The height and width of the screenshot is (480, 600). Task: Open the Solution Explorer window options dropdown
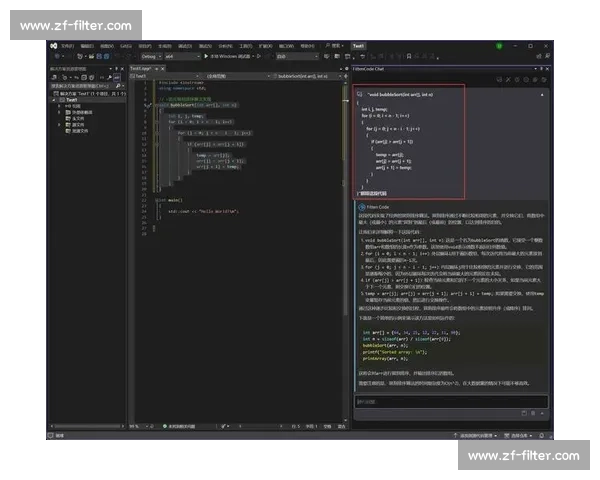111,69
